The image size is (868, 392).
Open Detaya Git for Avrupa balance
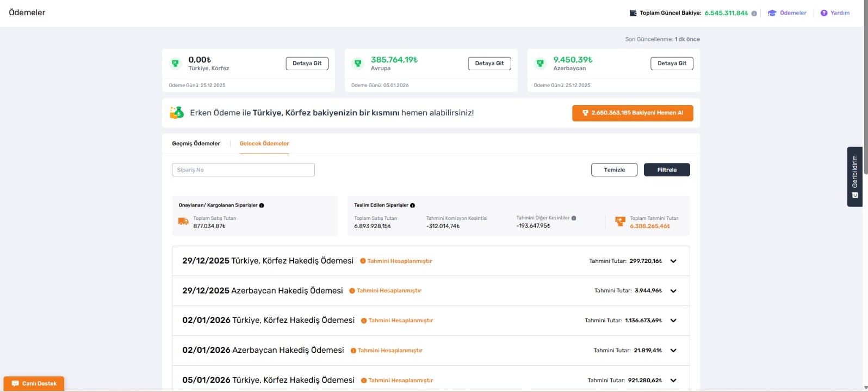[x=489, y=63]
